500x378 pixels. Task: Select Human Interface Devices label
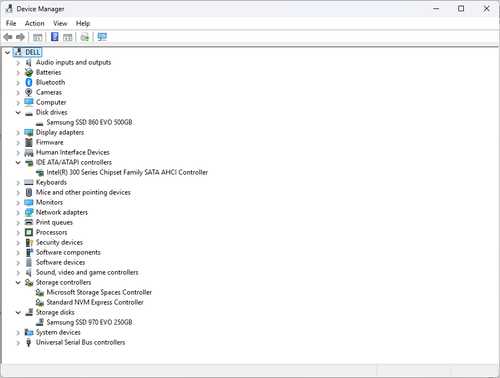point(73,152)
